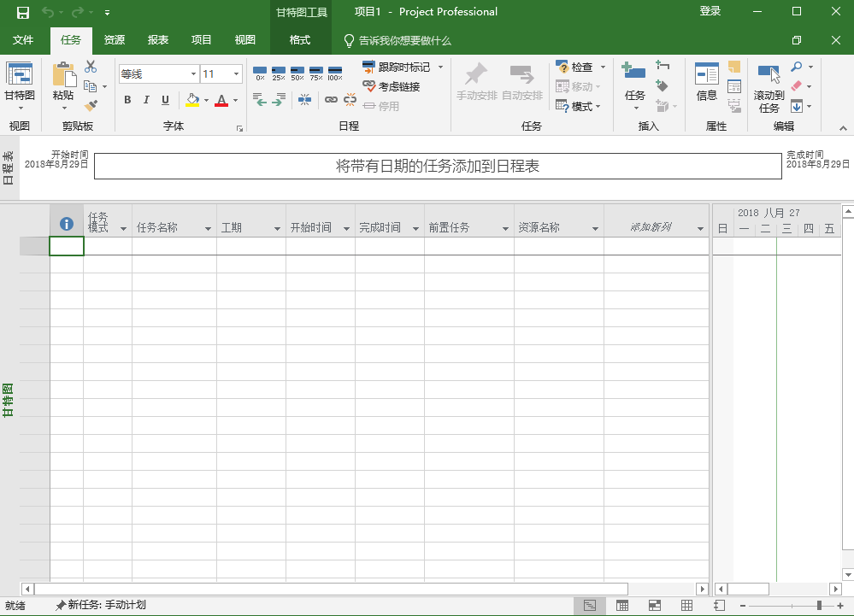Screen dimensions: 854x616
Task: Open task Information dialog
Action: pos(707,82)
